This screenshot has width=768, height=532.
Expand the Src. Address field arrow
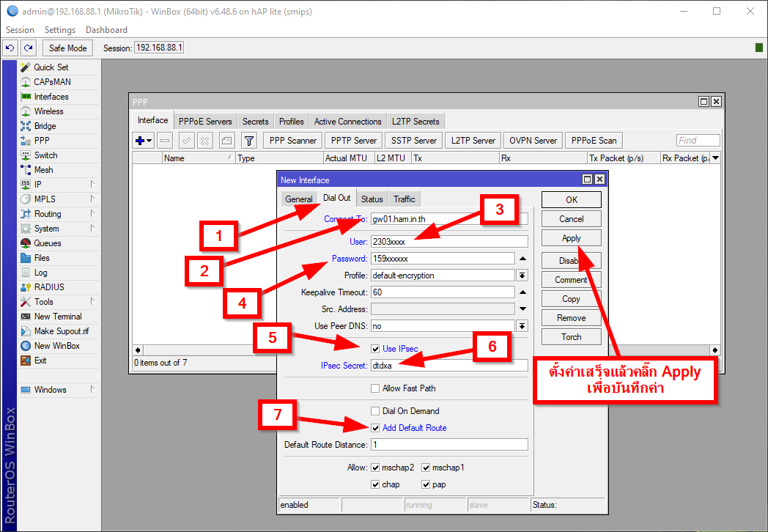pyautogui.click(x=523, y=309)
